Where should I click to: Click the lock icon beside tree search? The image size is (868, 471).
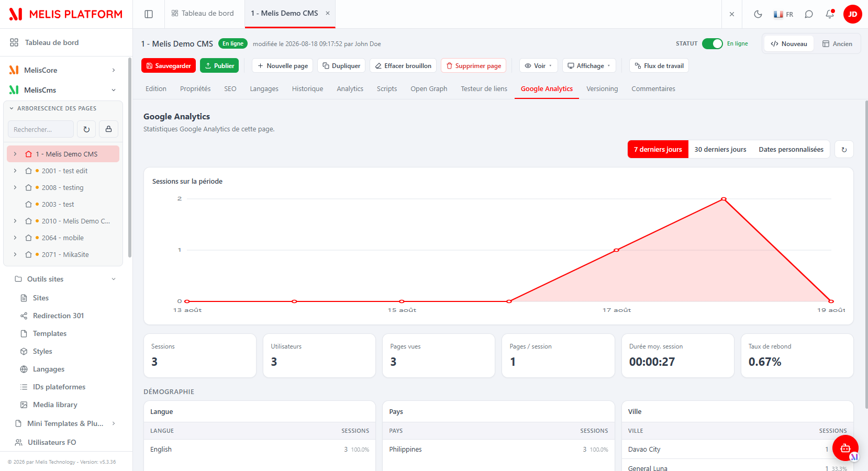click(x=109, y=129)
